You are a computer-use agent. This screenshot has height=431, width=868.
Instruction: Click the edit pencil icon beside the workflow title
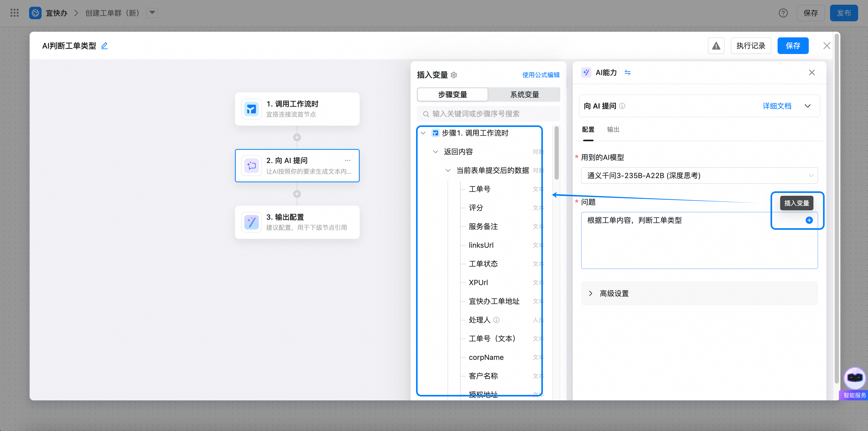pyautogui.click(x=104, y=46)
